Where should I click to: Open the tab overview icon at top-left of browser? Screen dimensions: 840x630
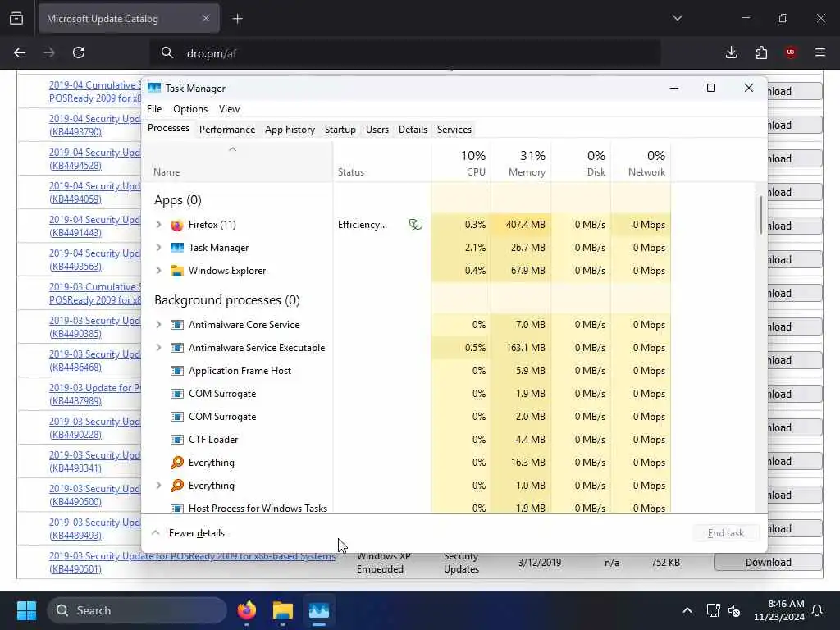pyautogui.click(x=16, y=19)
